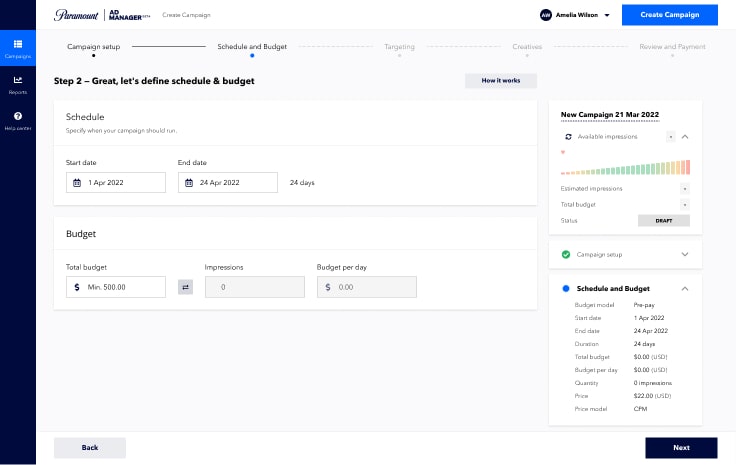Click the End date calendar icon
The image size is (736, 465).
pos(189,183)
